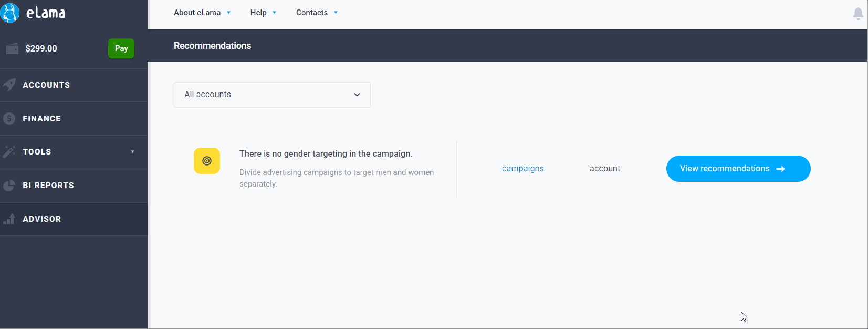Click the eLama brand name text
868x329 pixels.
coord(46,13)
